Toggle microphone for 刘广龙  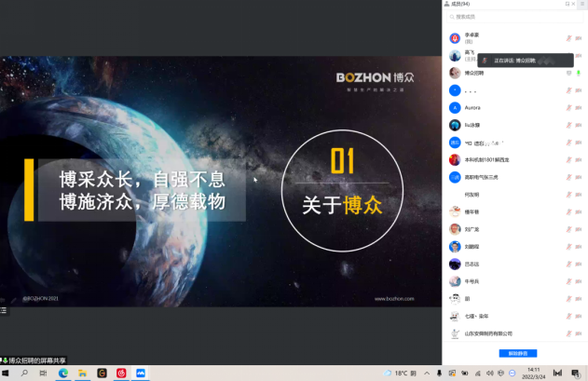(x=568, y=229)
